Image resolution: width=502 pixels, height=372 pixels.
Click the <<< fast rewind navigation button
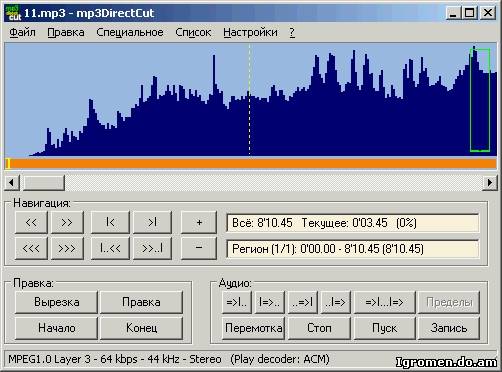click(x=31, y=248)
